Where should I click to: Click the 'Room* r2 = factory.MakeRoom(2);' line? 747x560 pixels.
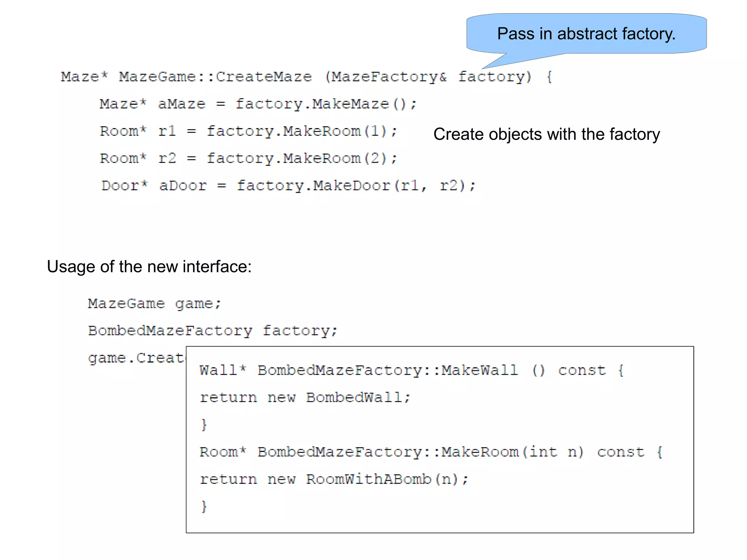click(248, 159)
